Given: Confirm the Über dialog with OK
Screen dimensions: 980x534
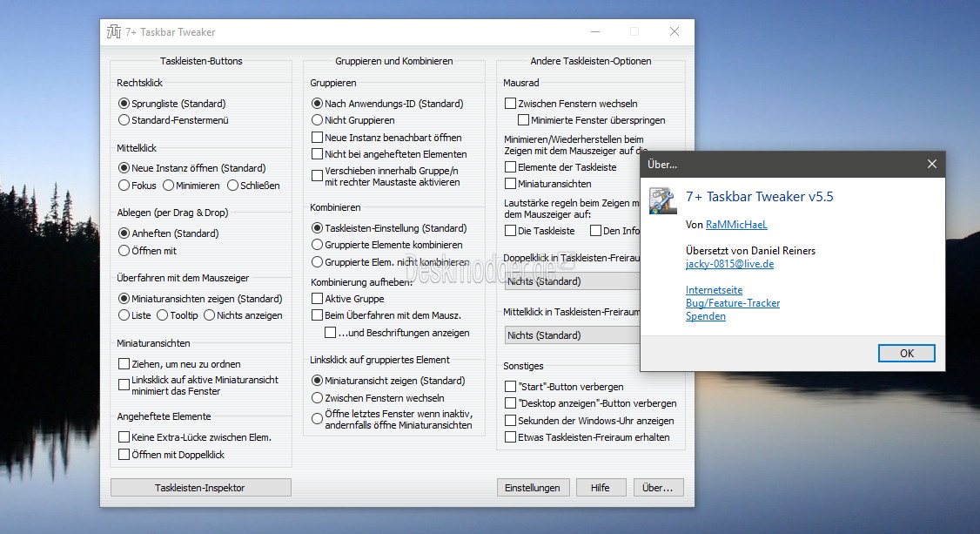Looking at the screenshot, I should coord(907,354).
